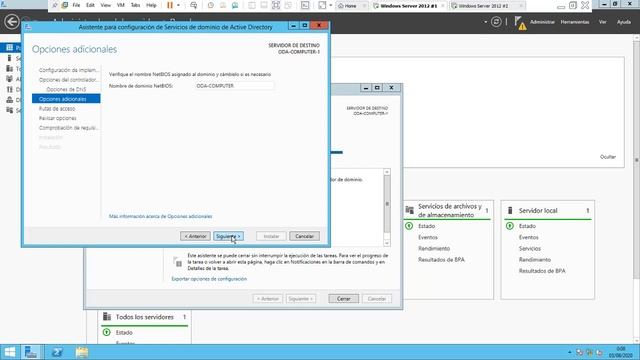Click the take snapshot clock icon
The width and height of the screenshot is (640, 360).
[x=211, y=5]
